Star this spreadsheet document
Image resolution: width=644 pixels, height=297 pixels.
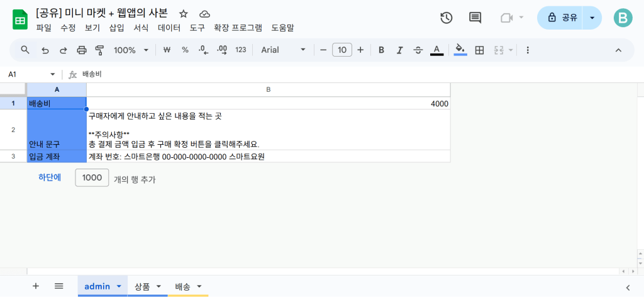pyautogui.click(x=184, y=13)
